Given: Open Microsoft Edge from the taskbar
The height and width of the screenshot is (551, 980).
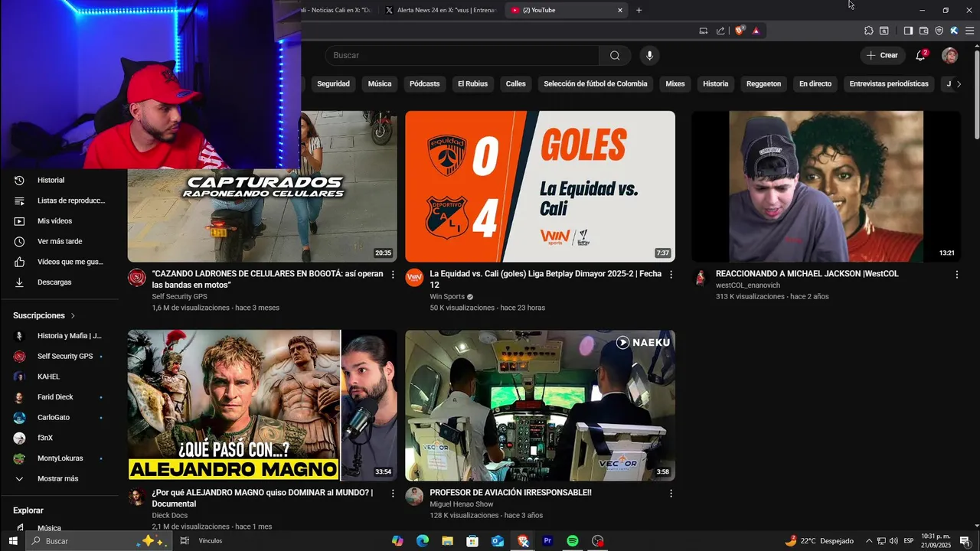Looking at the screenshot, I should pyautogui.click(x=423, y=541).
